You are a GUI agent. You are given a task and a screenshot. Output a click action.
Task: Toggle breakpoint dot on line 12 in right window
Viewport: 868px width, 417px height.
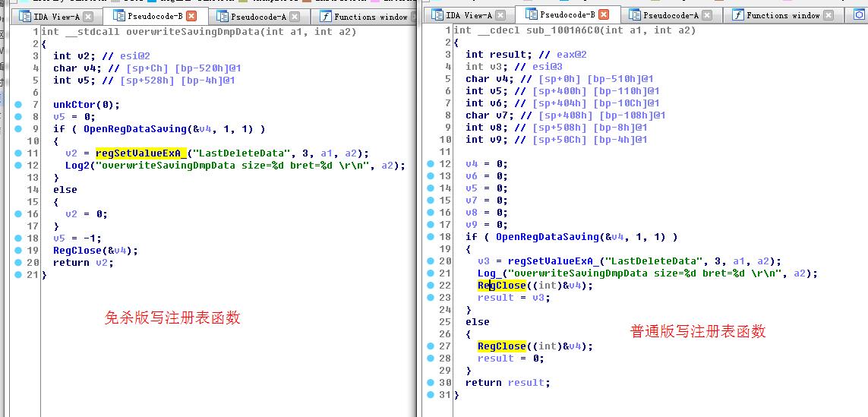click(x=431, y=164)
